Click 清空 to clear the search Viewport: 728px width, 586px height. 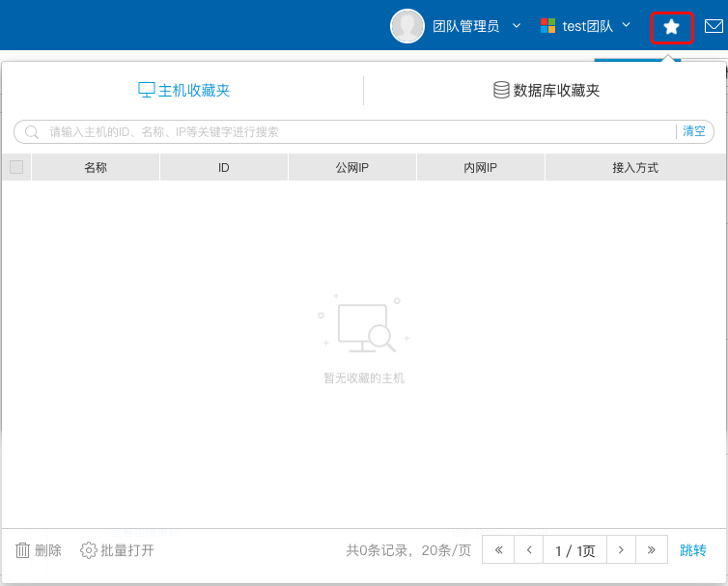[693, 131]
